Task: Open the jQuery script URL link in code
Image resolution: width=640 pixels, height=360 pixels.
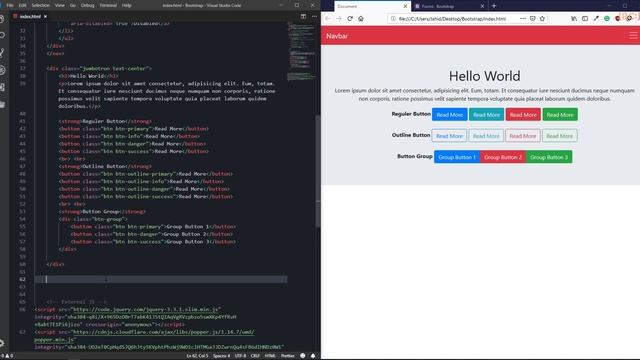Action: (x=146, y=309)
